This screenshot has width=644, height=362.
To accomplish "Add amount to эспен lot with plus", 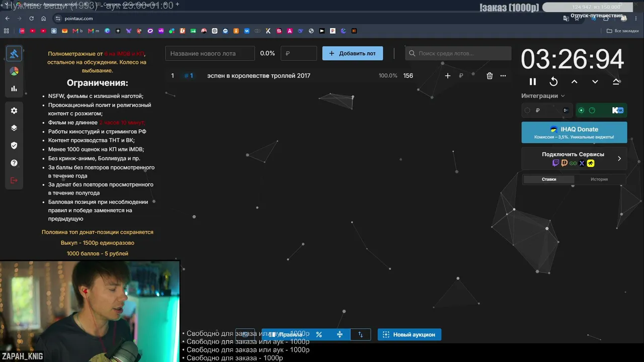I will pos(448,76).
